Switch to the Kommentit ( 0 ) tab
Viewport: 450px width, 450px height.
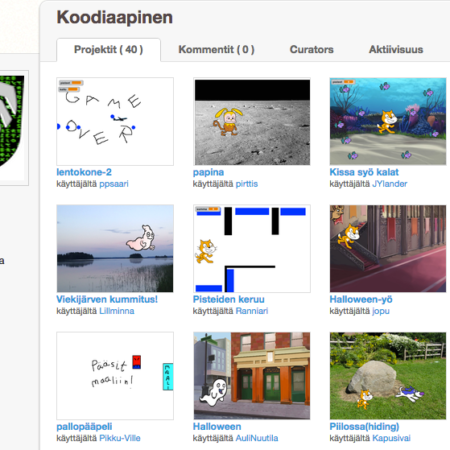pos(216,50)
